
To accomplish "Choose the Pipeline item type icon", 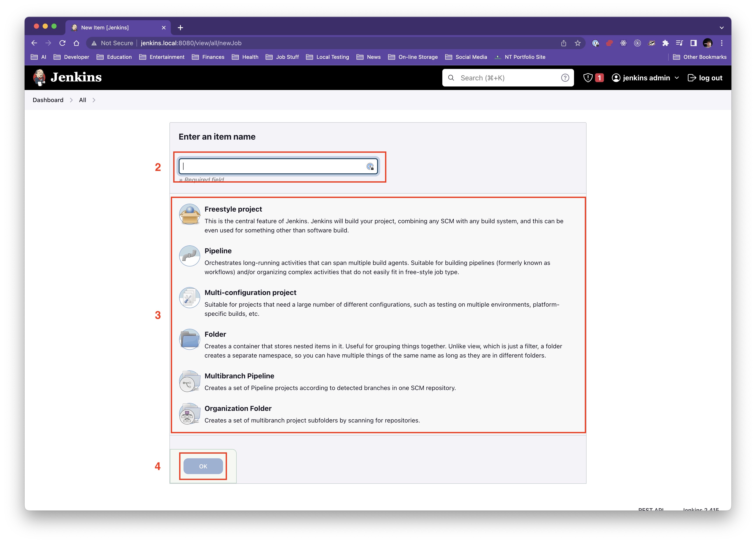I will coord(189,256).
